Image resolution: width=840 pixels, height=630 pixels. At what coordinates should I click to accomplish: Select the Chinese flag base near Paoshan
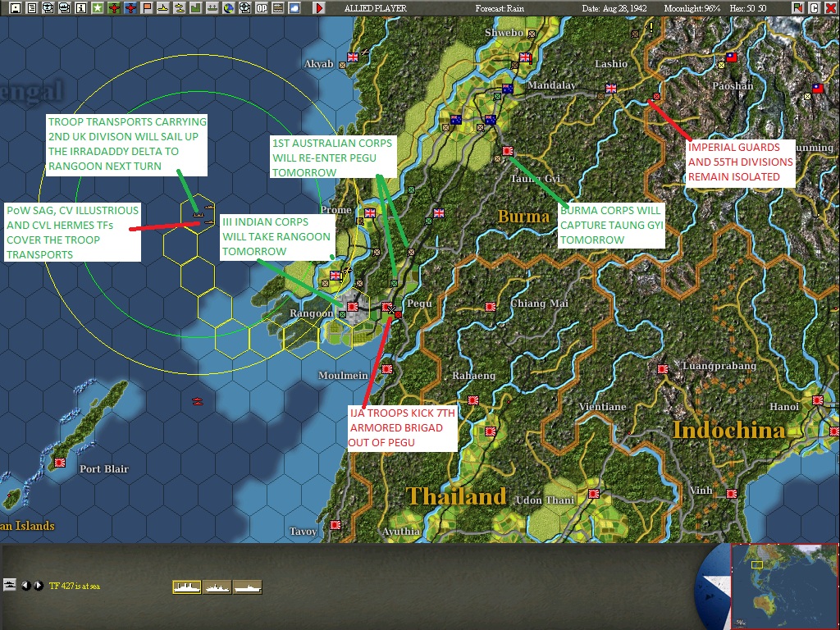pyautogui.click(x=731, y=57)
